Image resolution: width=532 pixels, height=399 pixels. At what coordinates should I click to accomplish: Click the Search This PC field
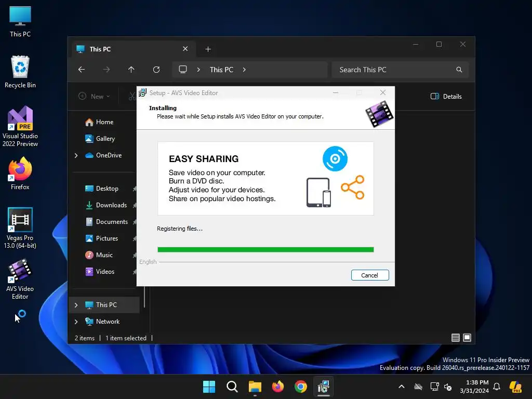400,70
